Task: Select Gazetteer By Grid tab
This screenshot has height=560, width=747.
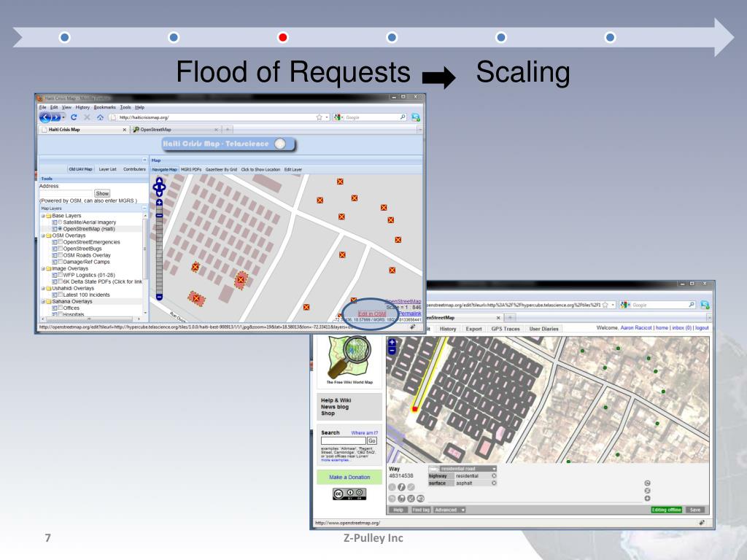Action: 221,169
